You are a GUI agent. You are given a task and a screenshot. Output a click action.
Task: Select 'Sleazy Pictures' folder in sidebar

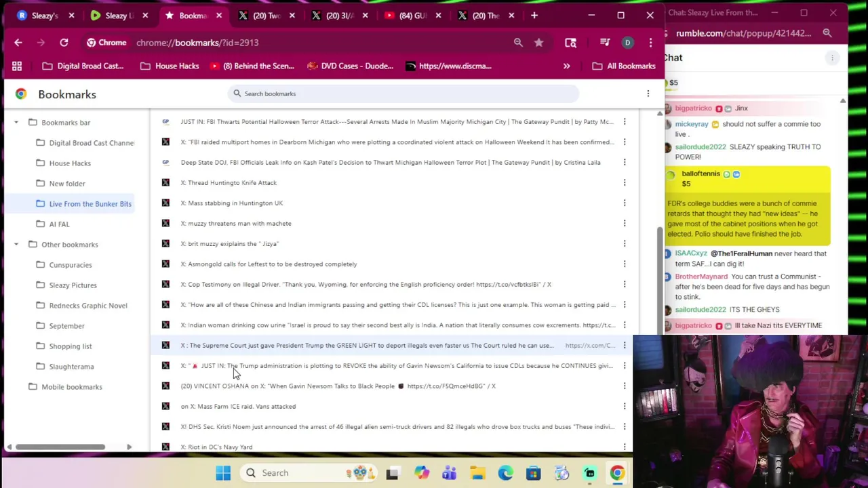tap(66, 285)
